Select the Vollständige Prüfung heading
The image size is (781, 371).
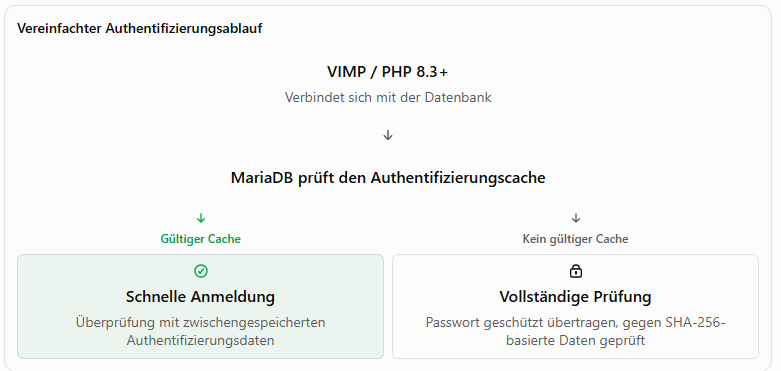pyautogui.click(x=575, y=297)
